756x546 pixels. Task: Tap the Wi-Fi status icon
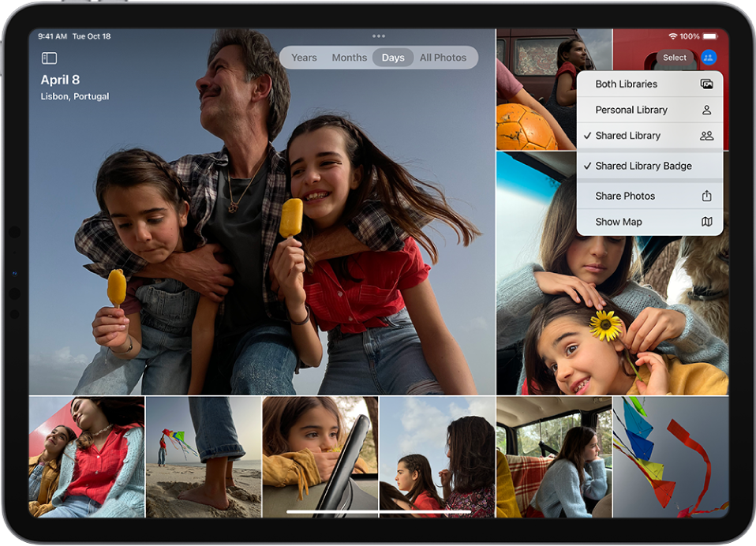(672, 36)
